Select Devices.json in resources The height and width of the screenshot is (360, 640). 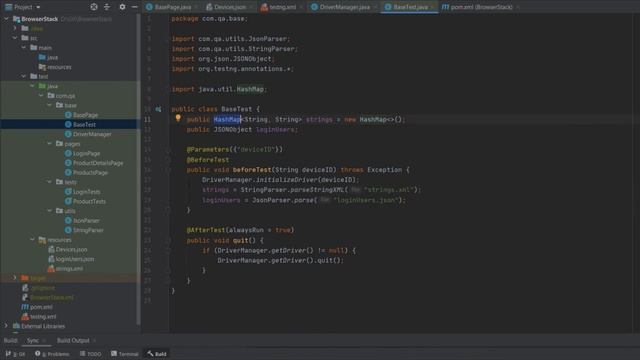tap(71, 249)
